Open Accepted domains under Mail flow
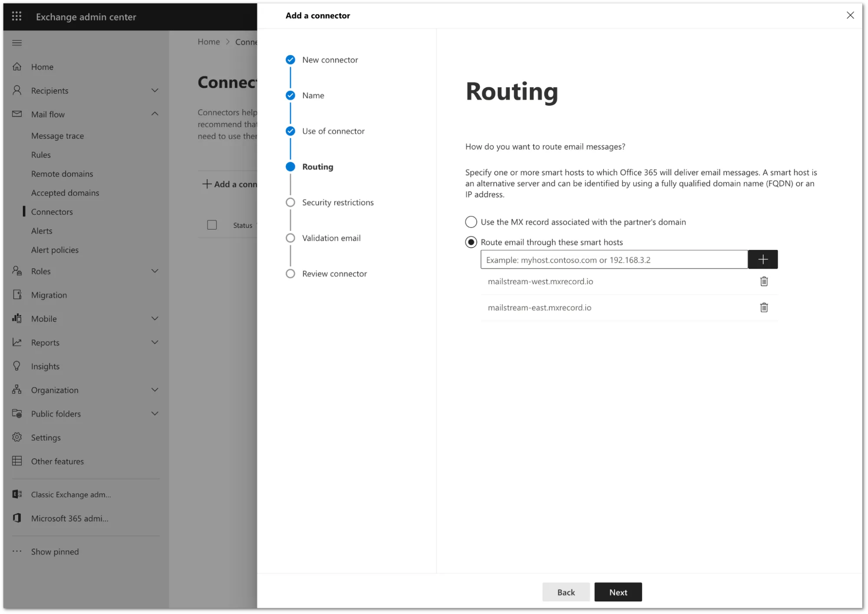 65,193
